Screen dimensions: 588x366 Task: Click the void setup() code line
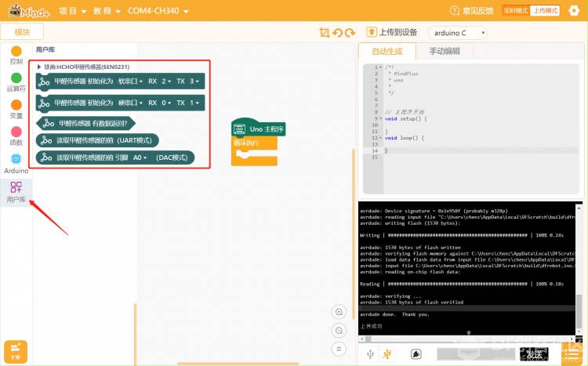(x=406, y=118)
